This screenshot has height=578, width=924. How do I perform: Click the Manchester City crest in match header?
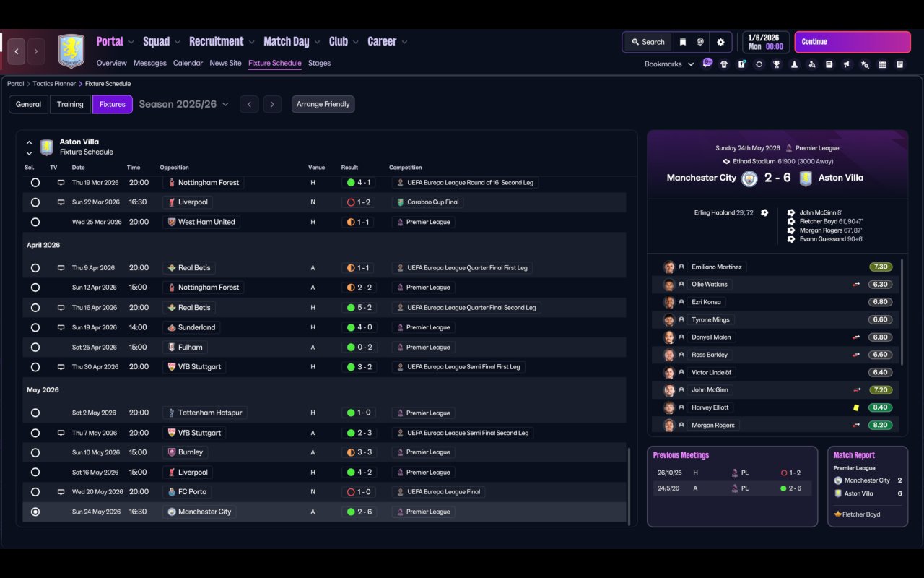749,178
